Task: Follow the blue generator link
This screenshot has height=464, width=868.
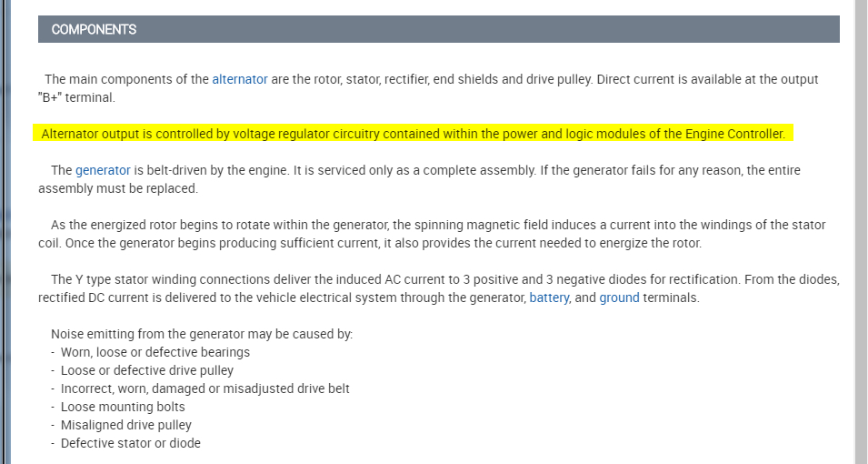Action: [103, 170]
